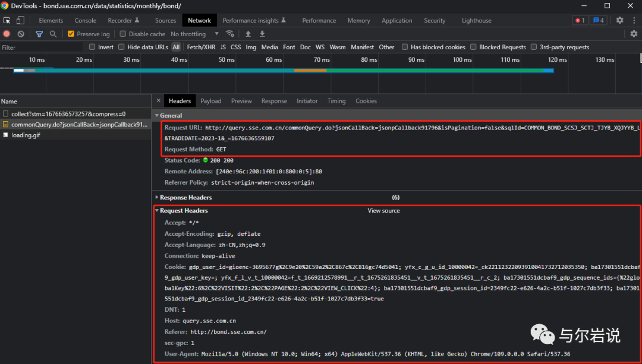Open the No throttling dropdown
The image size is (642, 364).
tap(195, 34)
